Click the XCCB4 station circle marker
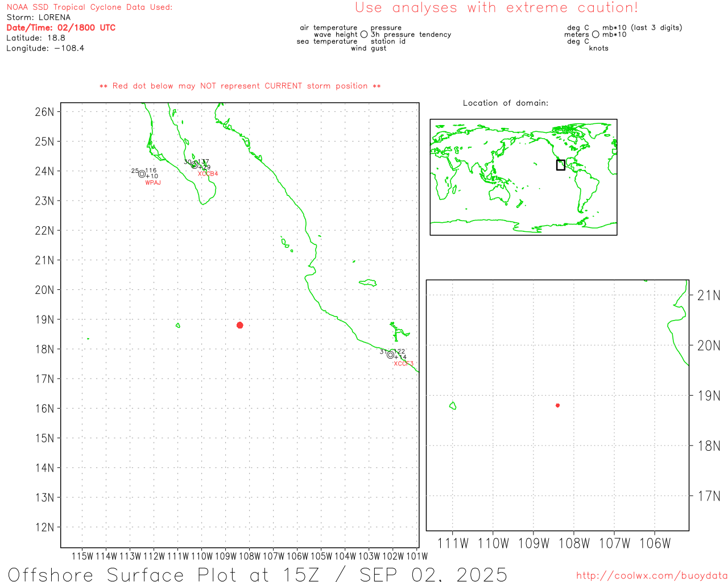The image size is (728, 582). click(195, 165)
